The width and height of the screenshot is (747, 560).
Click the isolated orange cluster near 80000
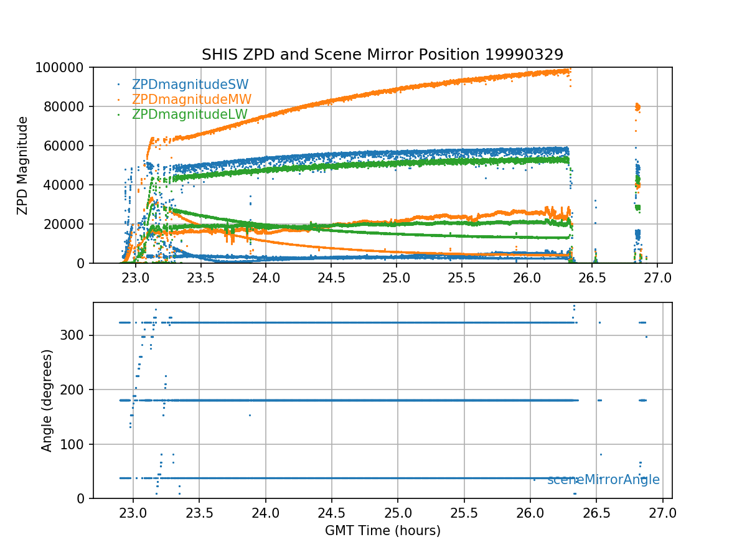point(637,107)
